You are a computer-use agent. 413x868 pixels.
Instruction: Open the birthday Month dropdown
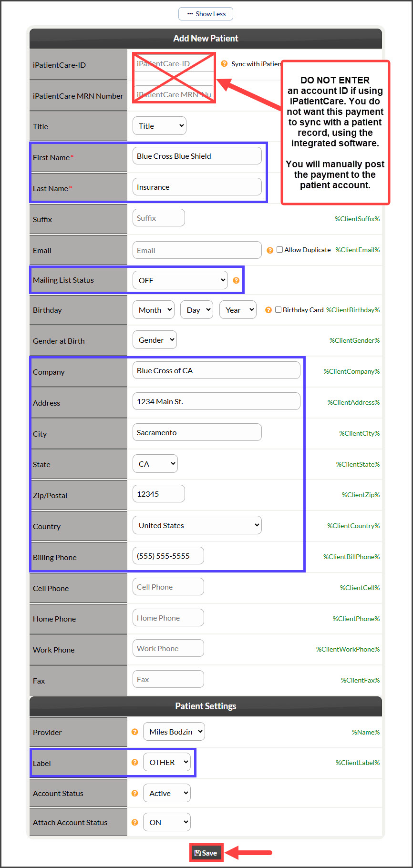[x=154, y=310]
